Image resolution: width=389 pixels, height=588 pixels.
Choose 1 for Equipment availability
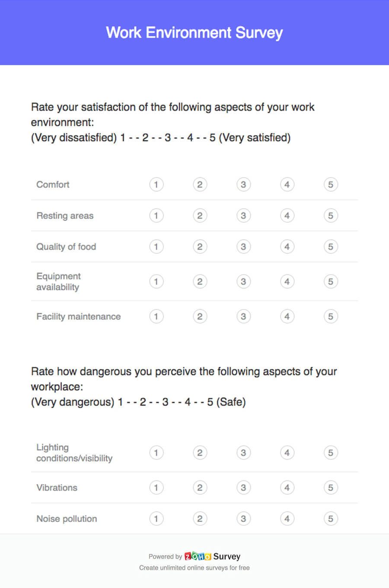[156, 281]
